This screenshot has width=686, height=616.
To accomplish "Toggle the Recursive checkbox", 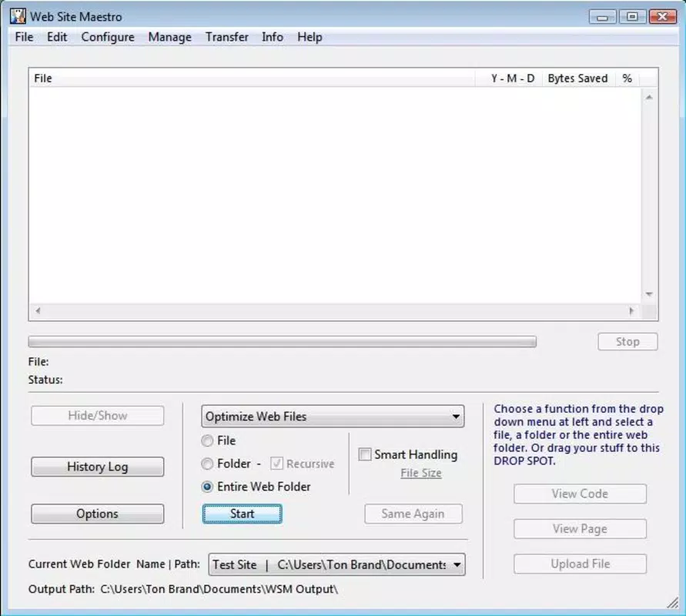I will 276,464.
